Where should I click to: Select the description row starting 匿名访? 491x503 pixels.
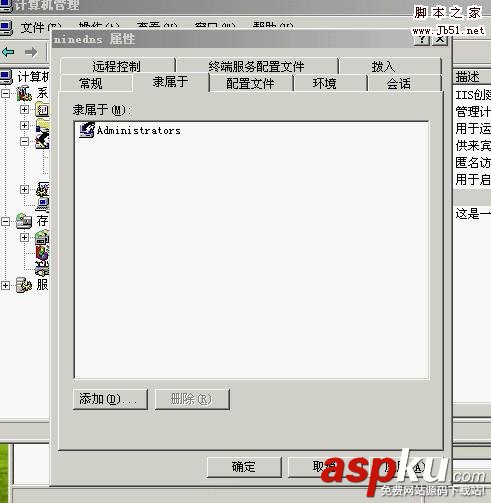[x=473, y=163]
